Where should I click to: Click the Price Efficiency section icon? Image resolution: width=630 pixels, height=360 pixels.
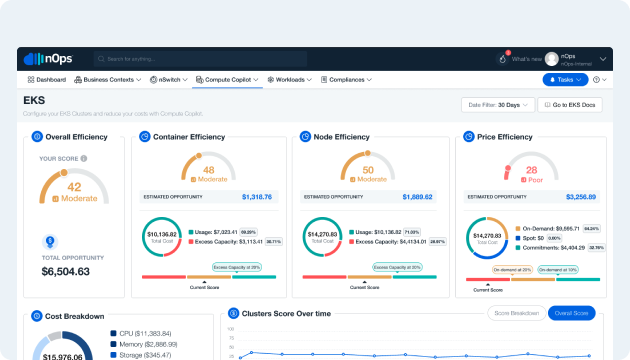click(469, 137)
